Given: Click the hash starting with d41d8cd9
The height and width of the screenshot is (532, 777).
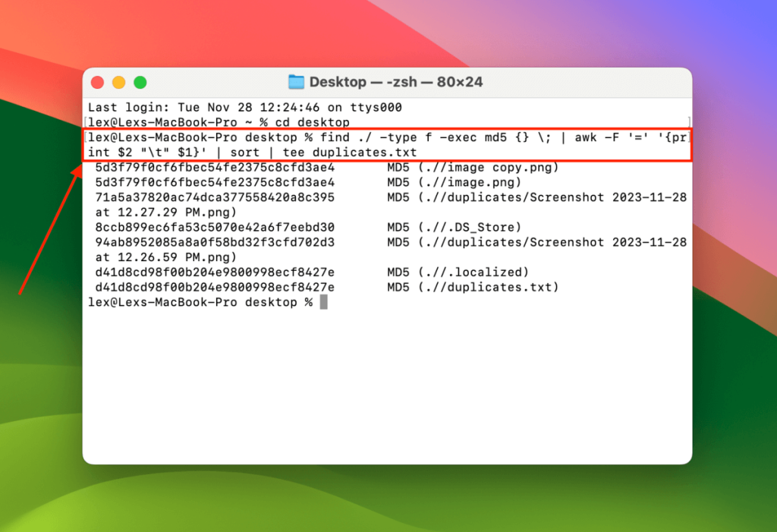Looking at the screenshot, I should point(212,272).
